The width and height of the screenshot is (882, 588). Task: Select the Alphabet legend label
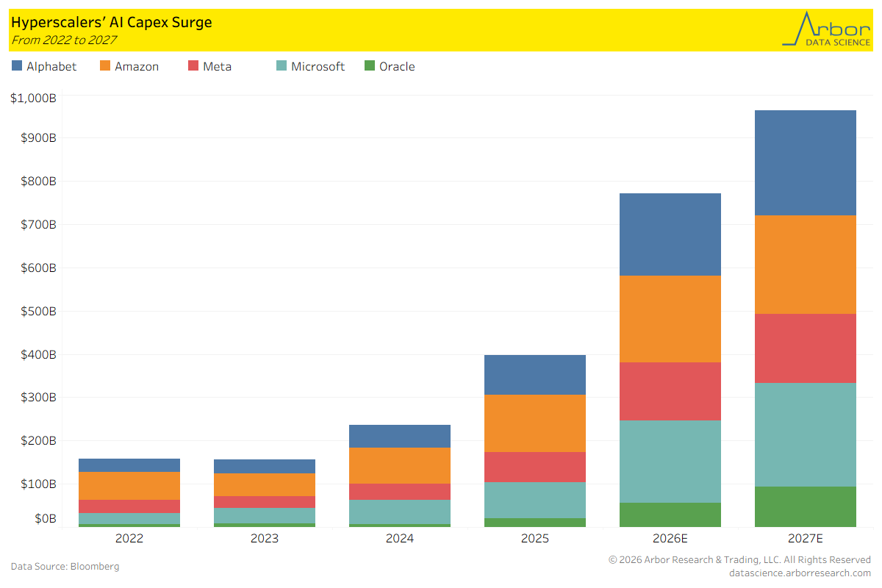pyautogui.click(x=51, y=66)
